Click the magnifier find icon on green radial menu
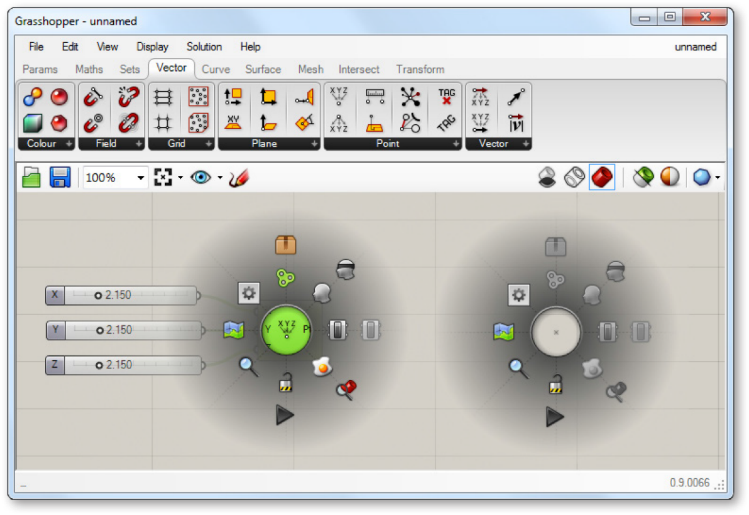Viewport: 749px width, 515px height. [x=248, y=367]
